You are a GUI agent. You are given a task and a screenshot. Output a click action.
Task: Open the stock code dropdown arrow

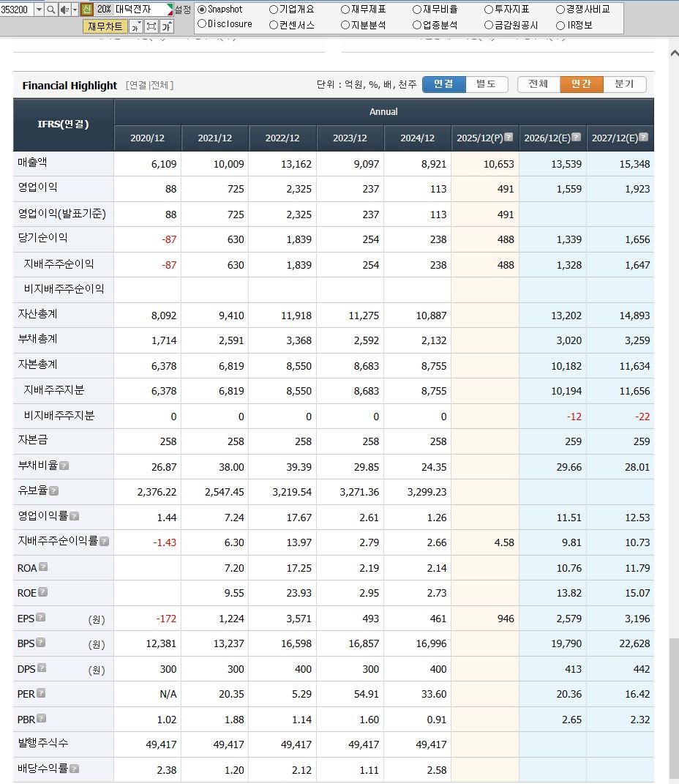[x=40, y=9]
